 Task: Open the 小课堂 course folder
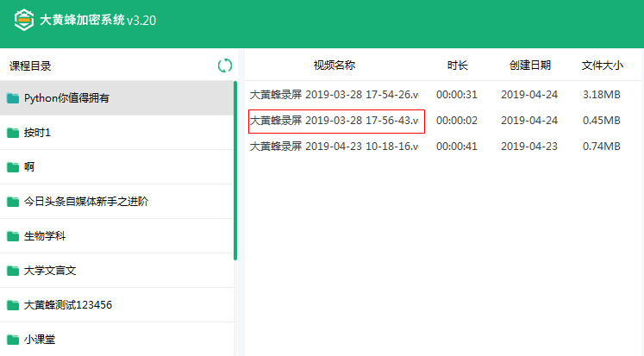pos(41,340)
